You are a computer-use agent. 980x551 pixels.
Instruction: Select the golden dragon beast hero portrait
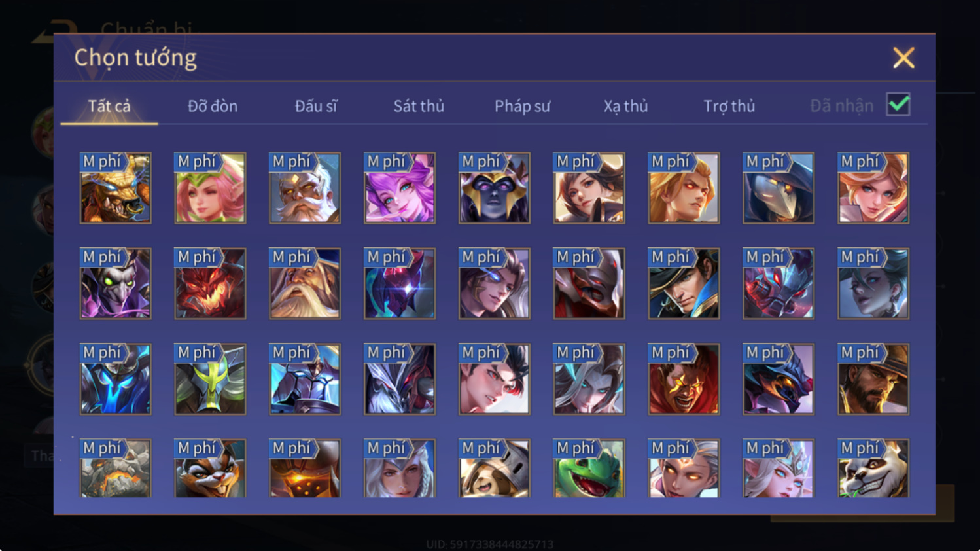(115, 188)
